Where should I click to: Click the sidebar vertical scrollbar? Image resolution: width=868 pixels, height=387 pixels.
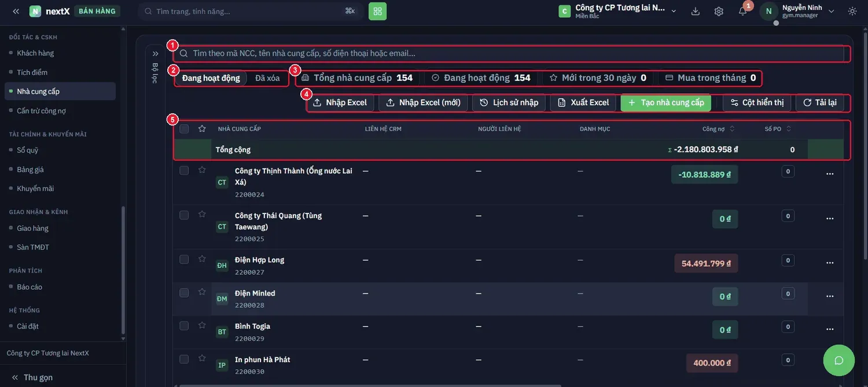[123, 271]
